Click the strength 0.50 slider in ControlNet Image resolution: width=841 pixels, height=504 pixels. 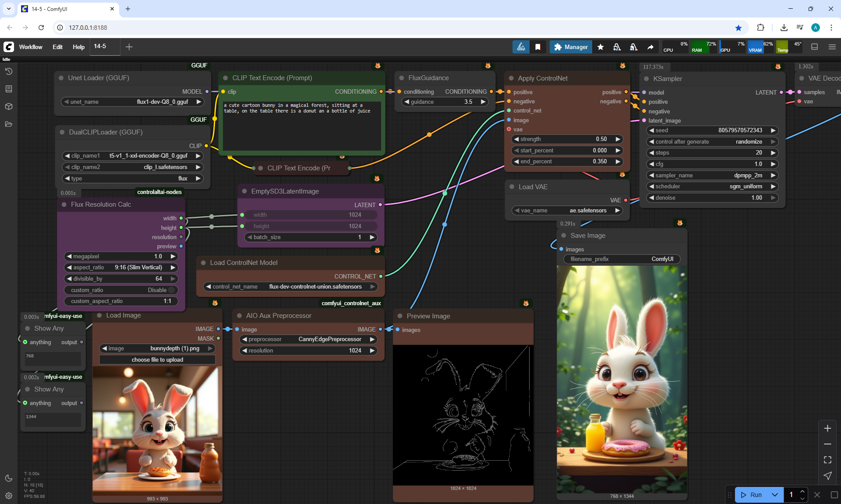[567, 139]
